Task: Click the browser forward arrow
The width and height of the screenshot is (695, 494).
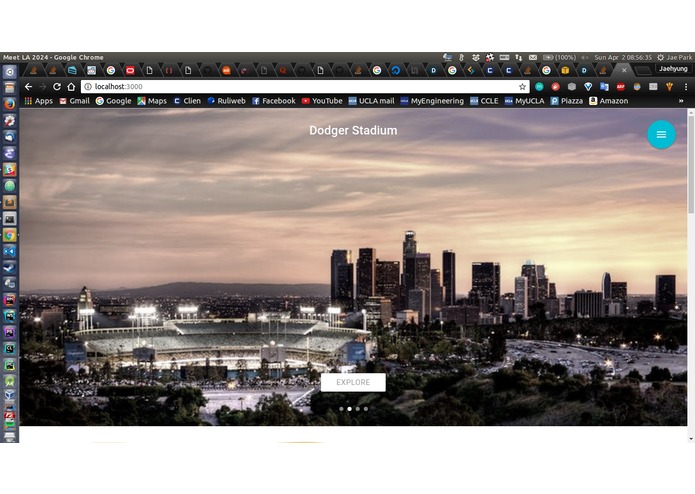Action: (x=43, y=86)
